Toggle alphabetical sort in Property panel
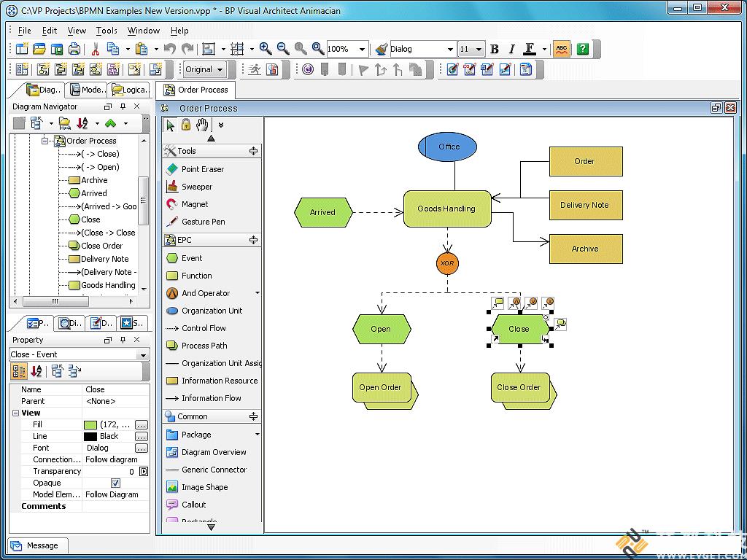Screen dimensions: 747x560 pos(36,371)
